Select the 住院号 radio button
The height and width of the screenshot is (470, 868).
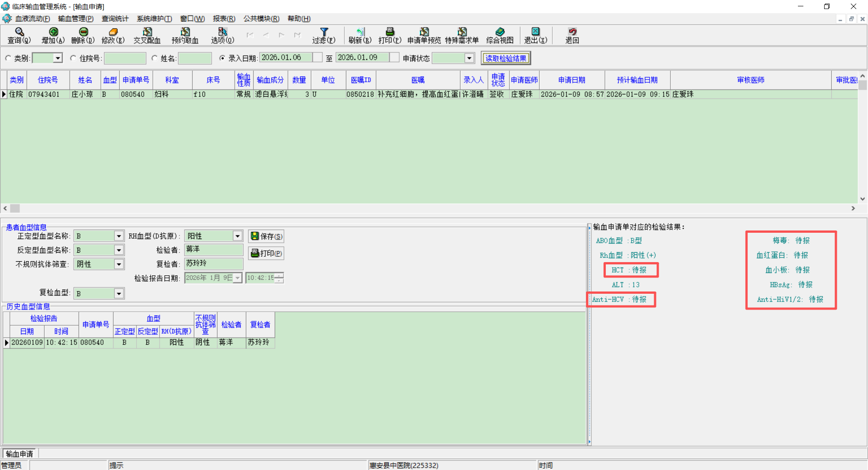tap(73, 58)
